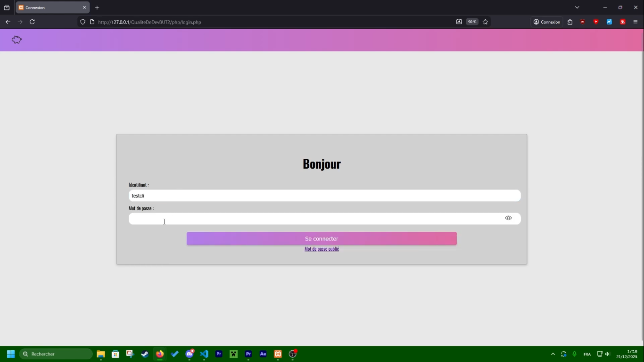
Task: Reload the page with the refresh icon
Action: [x=32, y=22]
